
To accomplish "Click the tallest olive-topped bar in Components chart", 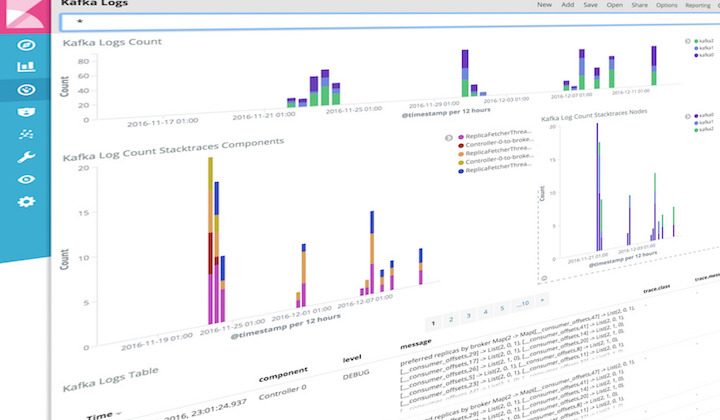I will pyautogui.click(x=210, y=241).
